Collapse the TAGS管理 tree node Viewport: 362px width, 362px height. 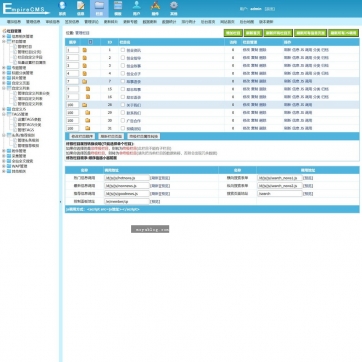[x=4, y=114]
